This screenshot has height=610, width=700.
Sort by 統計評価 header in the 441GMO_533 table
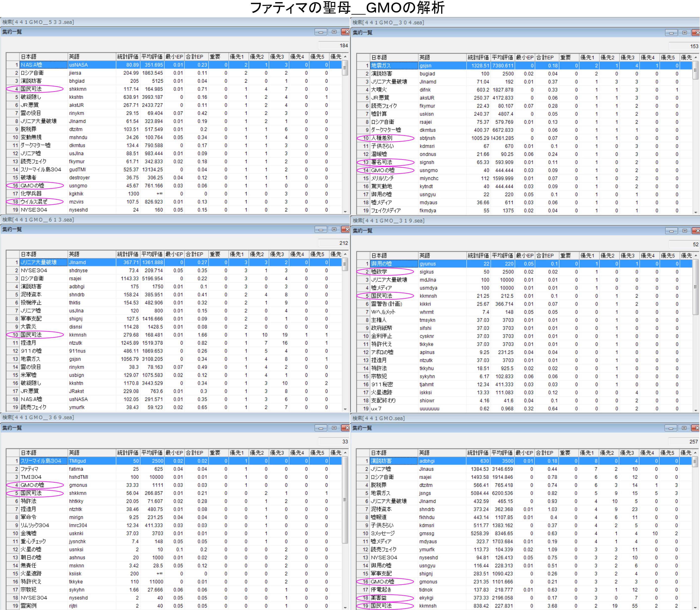128,56
